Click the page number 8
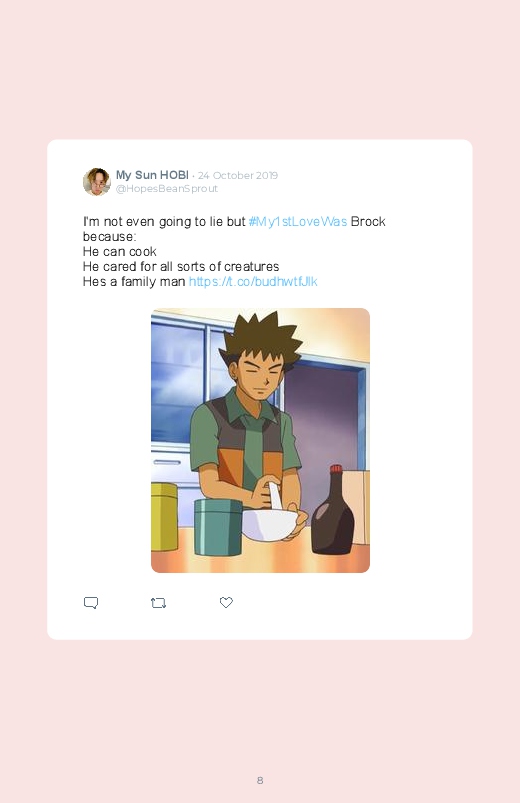Screen dimensions: 520x803 click(x=260, y=780)
